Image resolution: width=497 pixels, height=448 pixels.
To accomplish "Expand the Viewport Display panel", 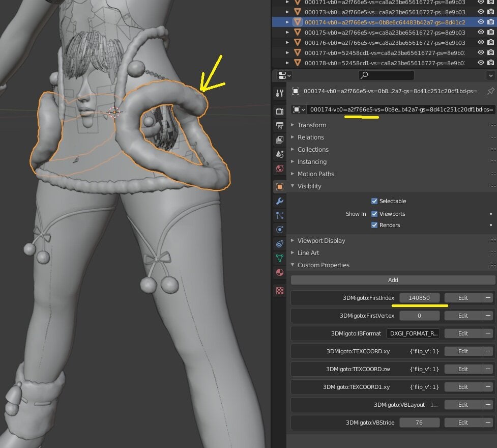I will tap(293, 240).
